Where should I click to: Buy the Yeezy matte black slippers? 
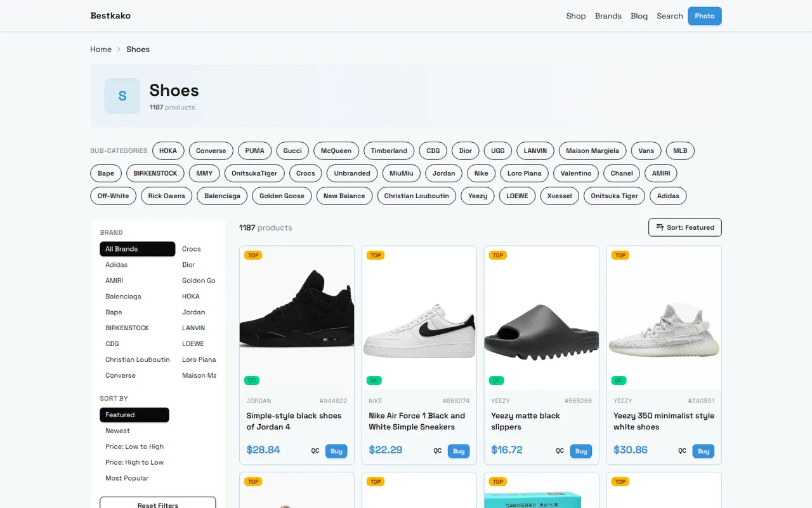581,451
